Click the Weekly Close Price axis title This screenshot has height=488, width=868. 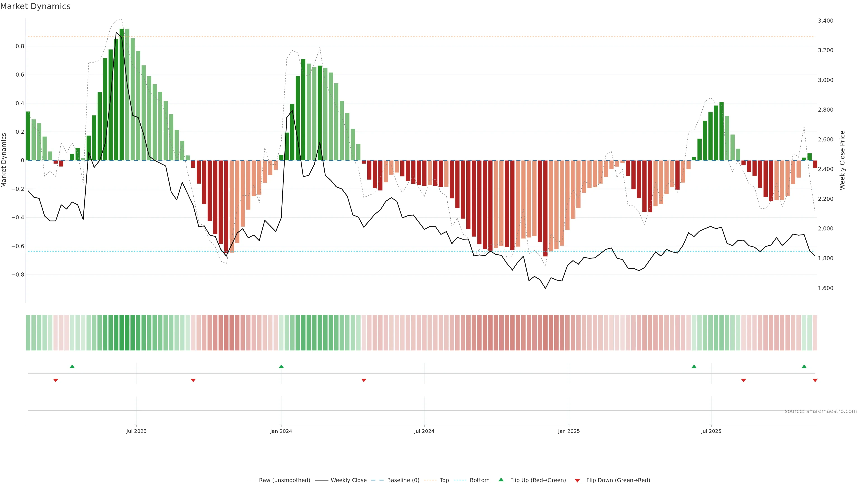tap(842, 160)
